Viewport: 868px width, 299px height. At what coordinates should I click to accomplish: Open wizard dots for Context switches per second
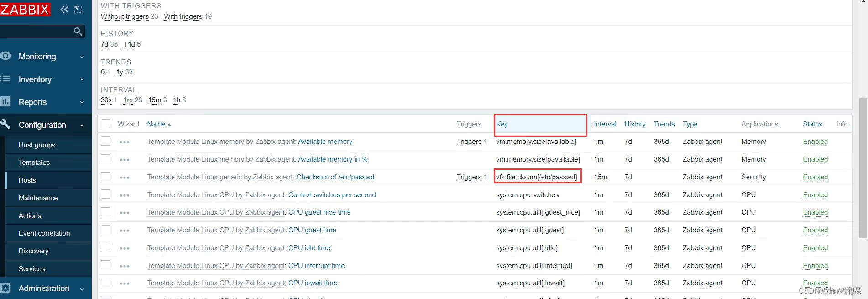pyautogui.click(x=125, y=195)
